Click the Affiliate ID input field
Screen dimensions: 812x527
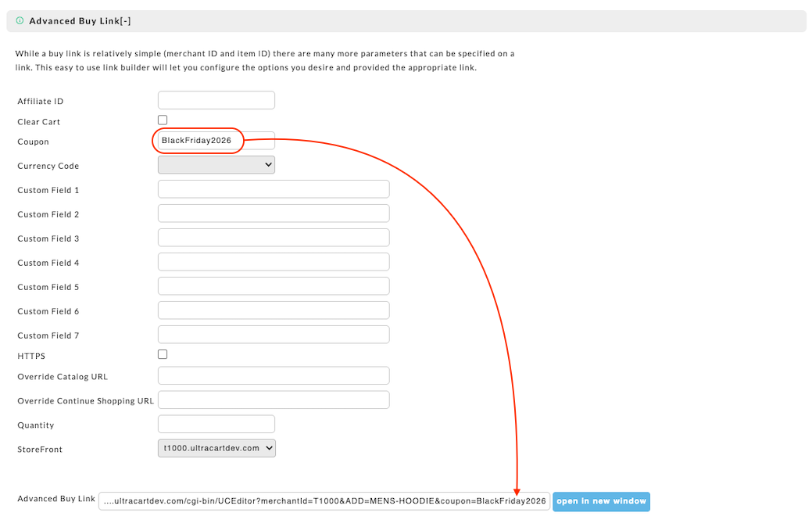click(216, 100)
